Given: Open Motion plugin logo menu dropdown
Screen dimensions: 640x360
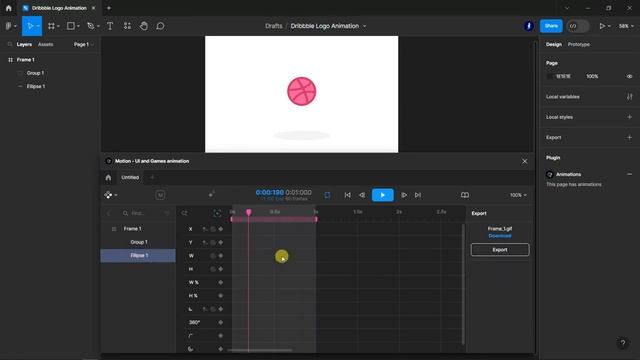Looking at the screenshot, I should tap(111, 195).
